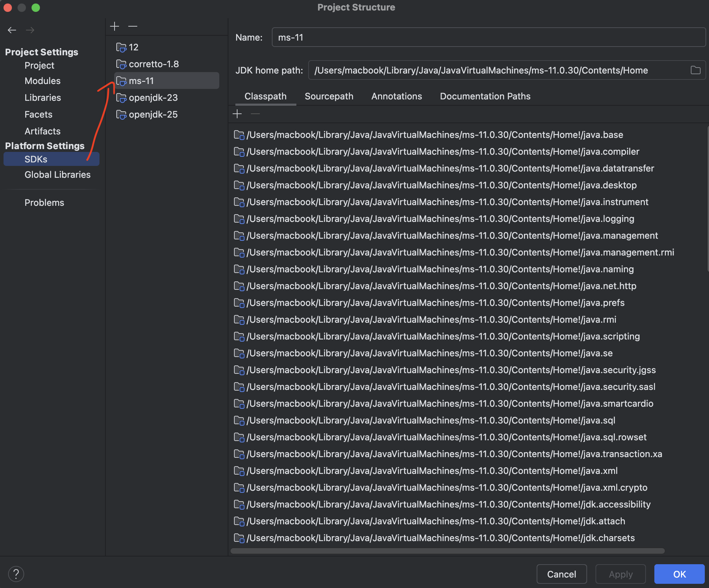
Task: Click the folder icon of the java.sql entry
Action: point(239,420)
